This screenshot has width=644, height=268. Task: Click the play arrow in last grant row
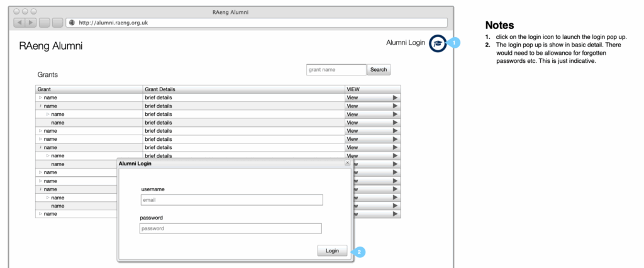[x=395, y=214]
